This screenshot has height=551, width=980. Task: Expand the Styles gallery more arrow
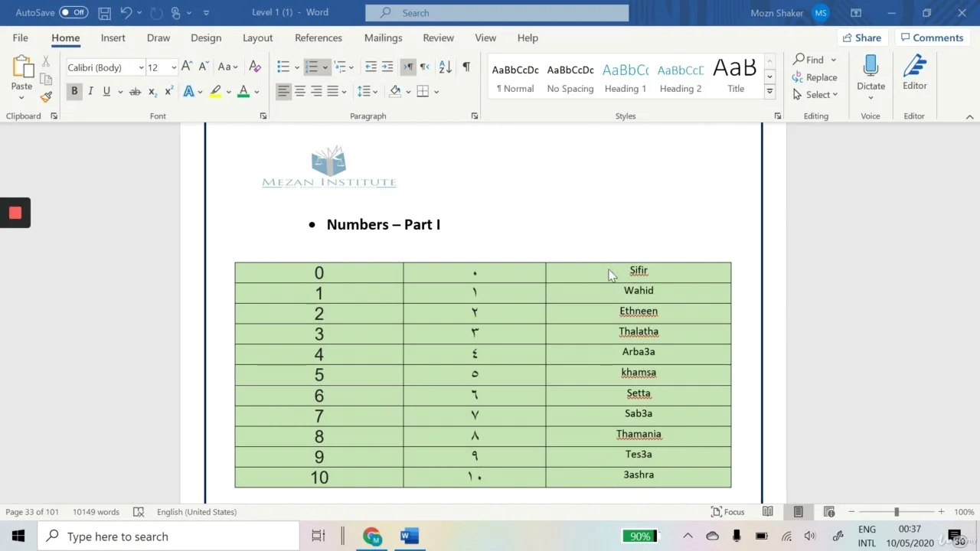(x=769, y=92)
